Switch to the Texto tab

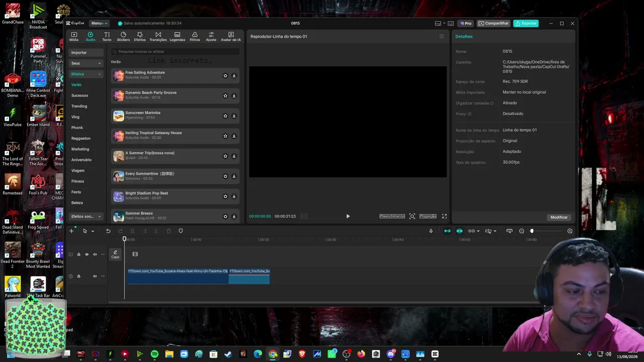[107, 37]
